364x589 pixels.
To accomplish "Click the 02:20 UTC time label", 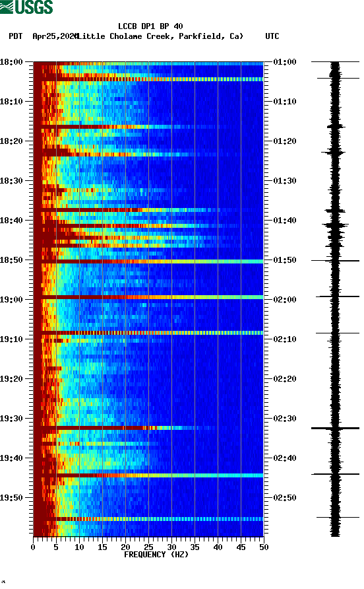I will [x=285, y=379].
